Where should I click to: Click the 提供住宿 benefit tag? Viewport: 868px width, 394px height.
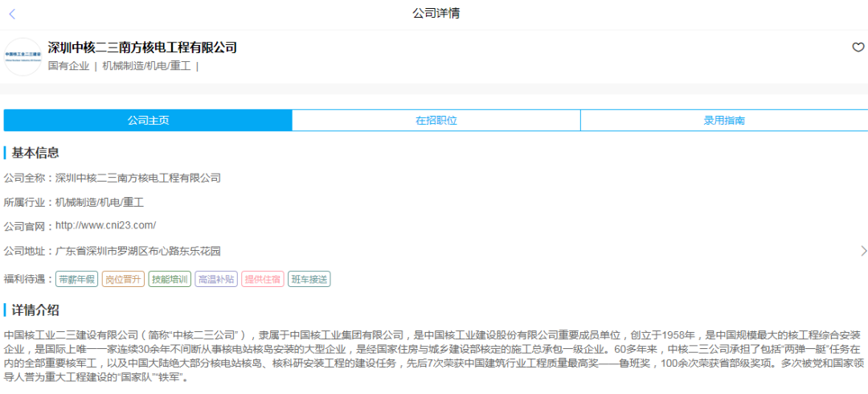point(264,279)
